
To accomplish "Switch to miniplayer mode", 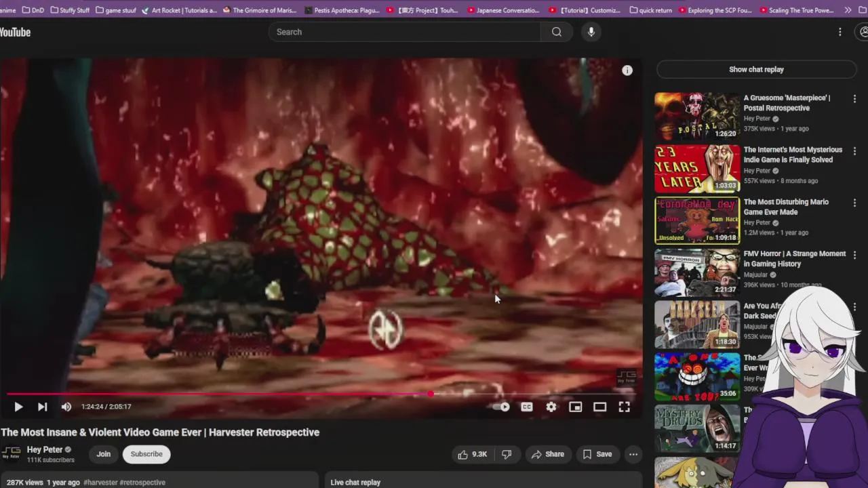I will coord(575,407).
